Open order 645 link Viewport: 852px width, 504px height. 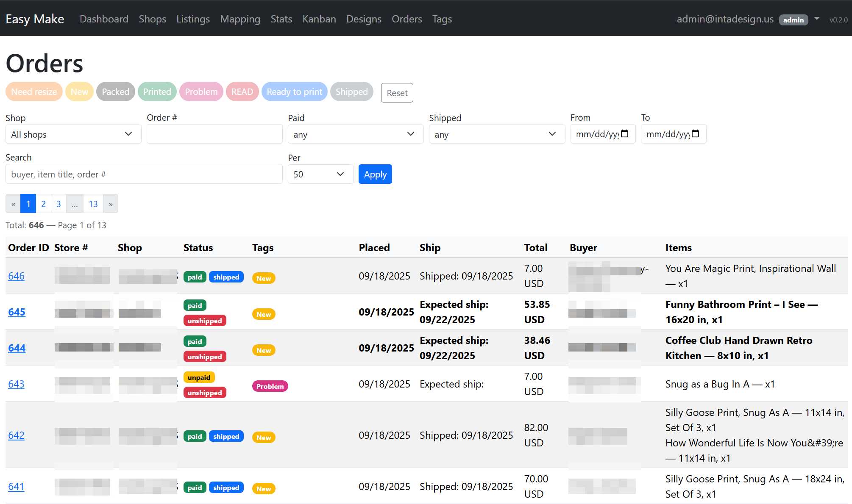coord(17,312)
